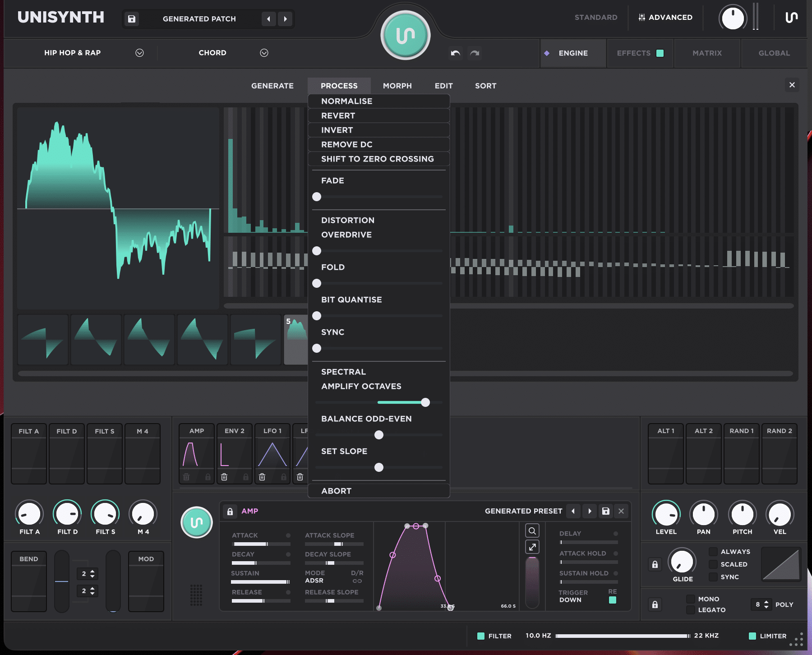This screenshot has height=655, width=812.
Task: Toggle the LIMITER switch
Action: click(752, 636)
